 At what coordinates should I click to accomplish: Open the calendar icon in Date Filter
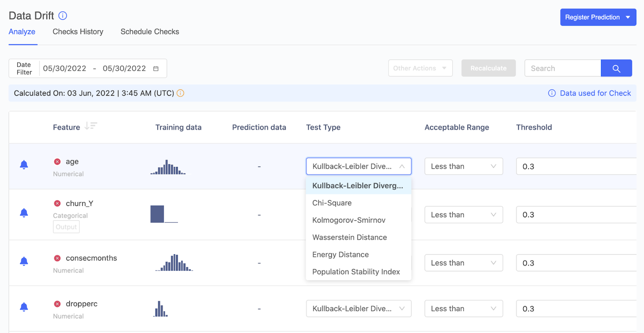click(x=156, y=68)
